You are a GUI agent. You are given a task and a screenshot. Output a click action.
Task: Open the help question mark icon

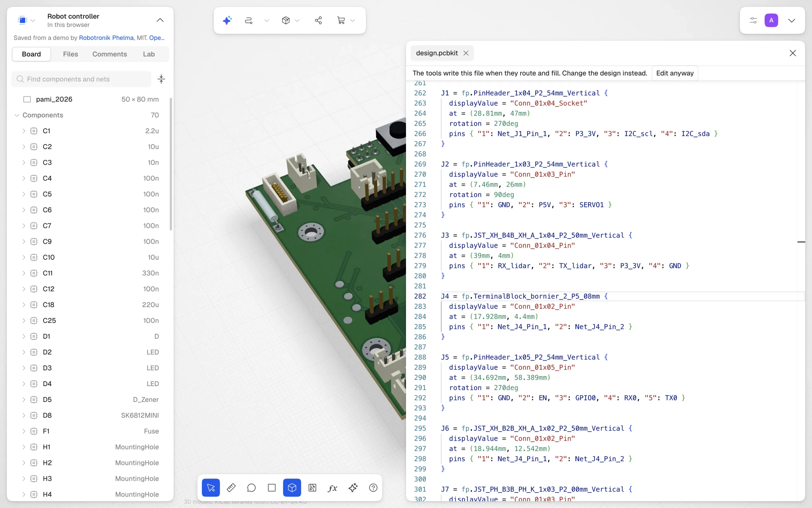pyautogui.click(x=373, y=487)
